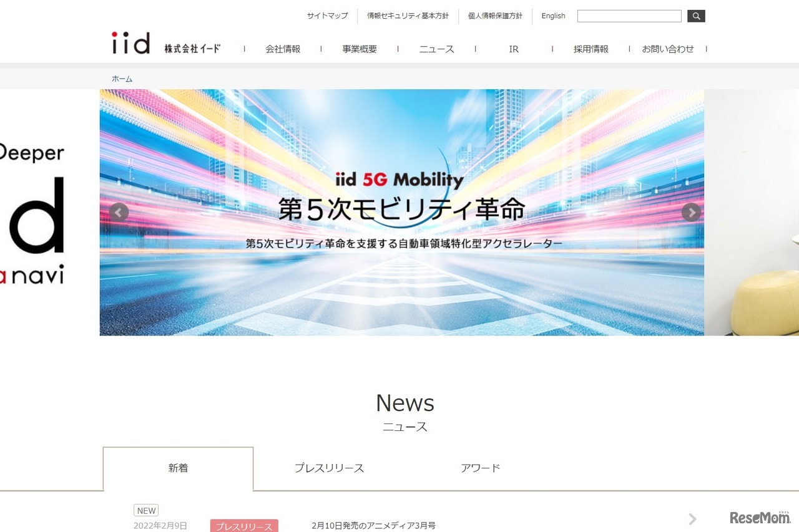
Task: Switch to the プレスリリース tab
Action: [x=329, y=468]
